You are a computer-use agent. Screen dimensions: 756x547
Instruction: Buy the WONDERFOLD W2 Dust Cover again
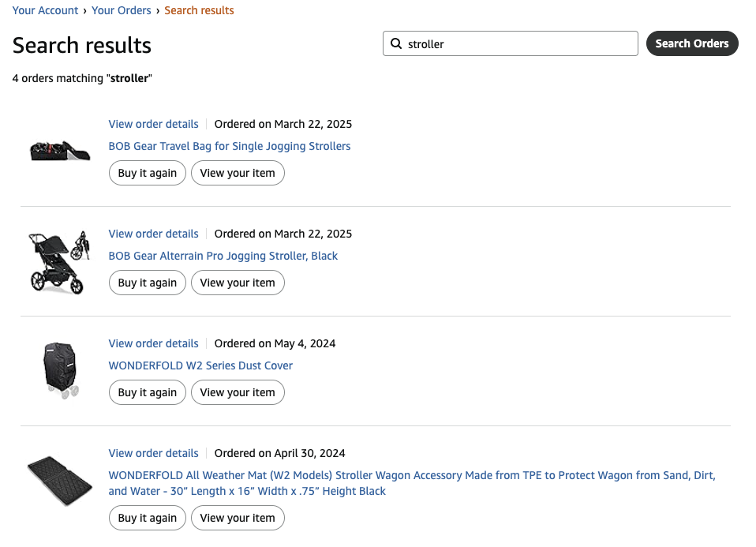[148, 392]
